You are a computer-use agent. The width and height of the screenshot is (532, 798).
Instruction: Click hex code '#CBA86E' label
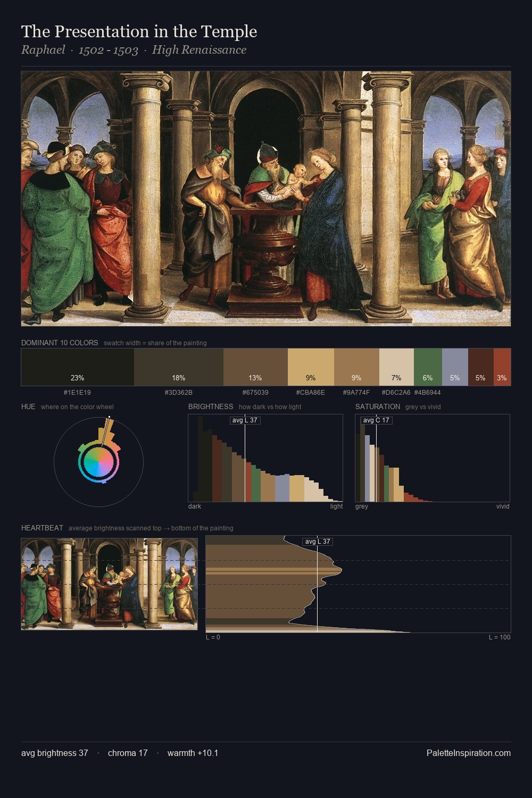click(311, 393)
